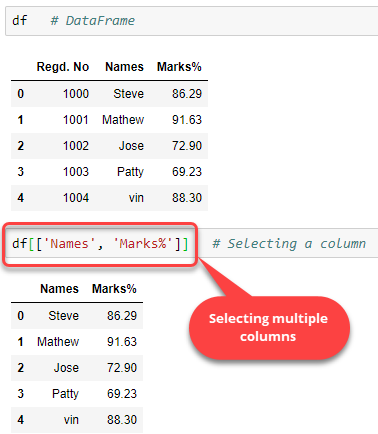Click the Names header in first table
Image resolution: width=378 pixels, height=434 pixels.
tap(124, 67)
